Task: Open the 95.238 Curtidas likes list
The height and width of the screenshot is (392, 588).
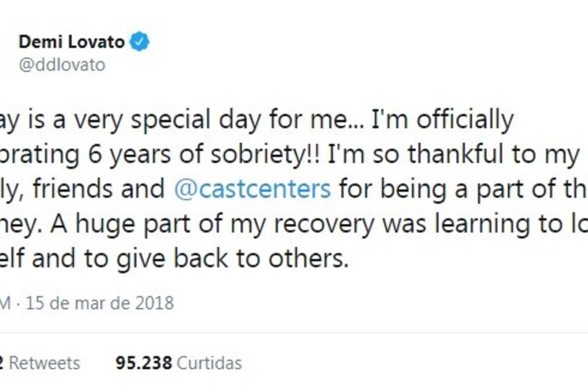Action: coord(178,363)
